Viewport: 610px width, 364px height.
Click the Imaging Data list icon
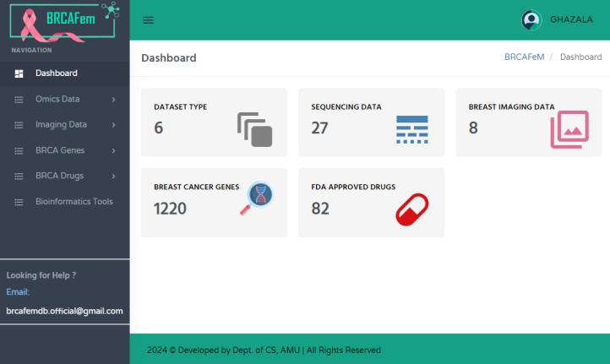click(19, 125)
